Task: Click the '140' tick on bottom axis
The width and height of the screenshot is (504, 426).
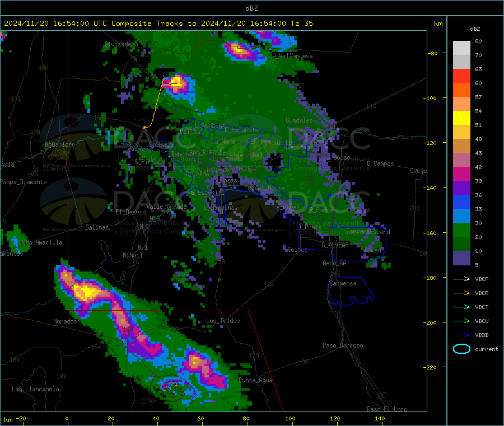Action: click(380, 418)
